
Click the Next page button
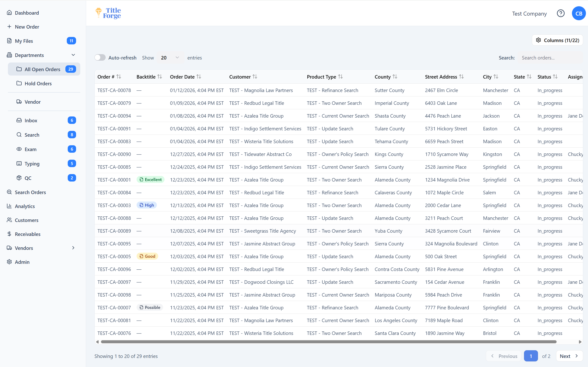pos(569,356)
